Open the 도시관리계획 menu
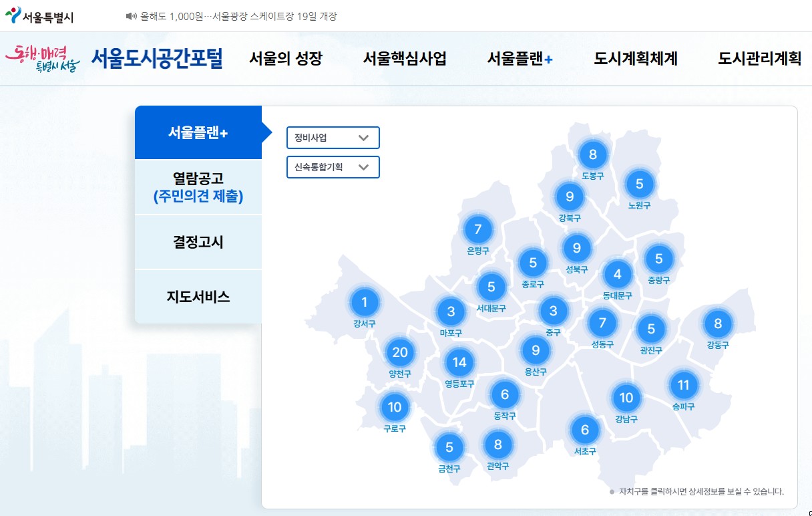This screenshot has height=516, width=812. click(760, 59)
